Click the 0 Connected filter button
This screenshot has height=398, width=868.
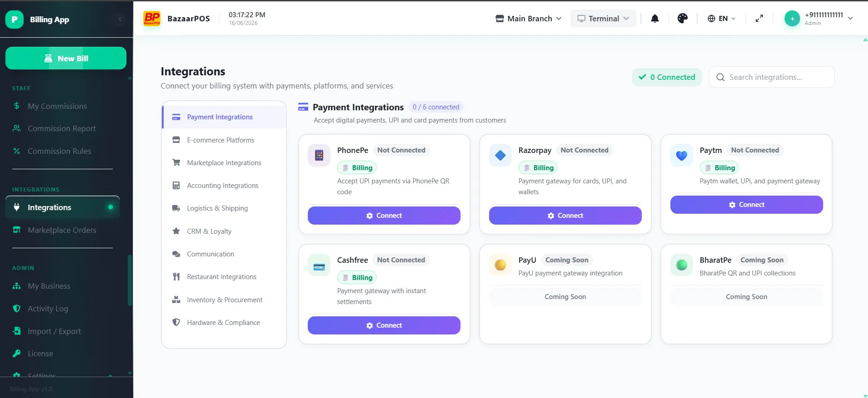coord(667,77)
